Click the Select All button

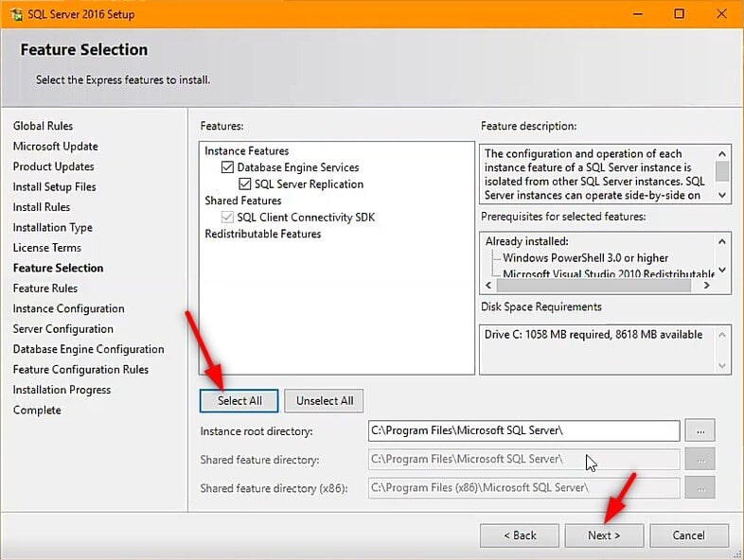tap(239, 401)
